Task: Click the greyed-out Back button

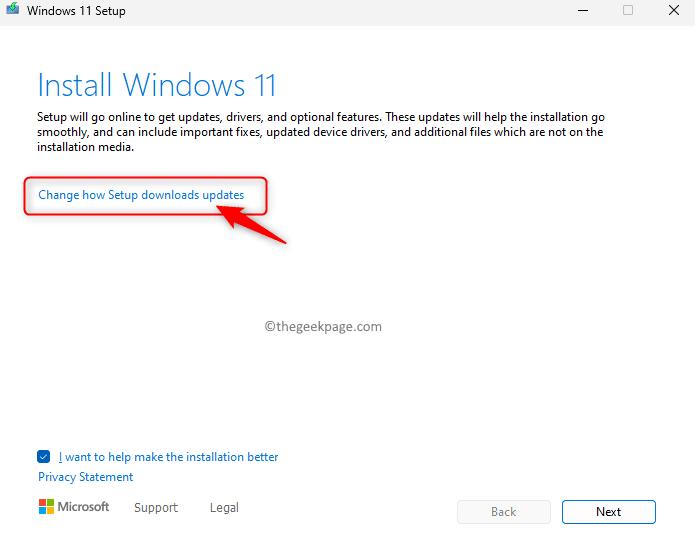Action: tap(504, 512)
